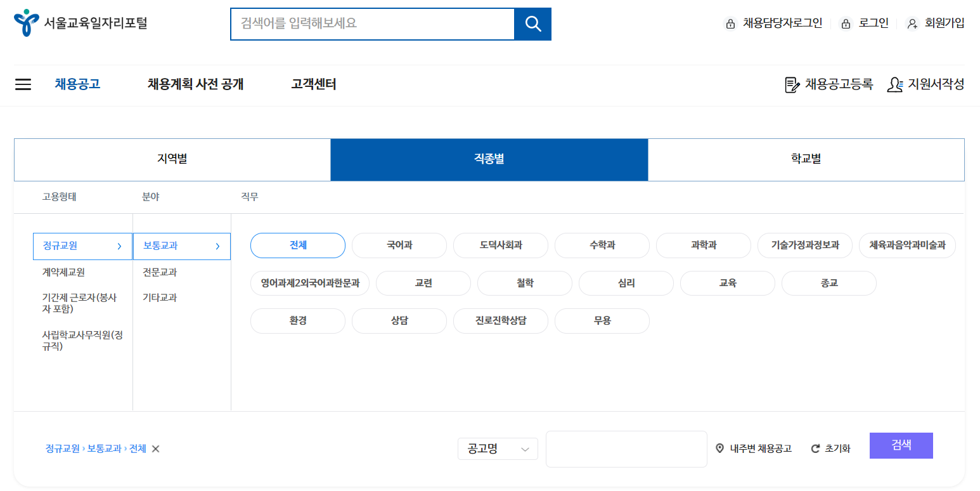This screenshot has height=491, width=980.
Task: Toggle the 진로진학상담 subject chip
Action: tap(501, 321)
